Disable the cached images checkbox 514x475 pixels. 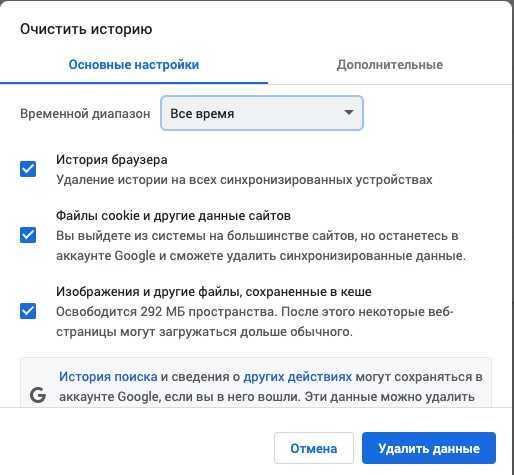pyautogui.click(x=28, y=311)
